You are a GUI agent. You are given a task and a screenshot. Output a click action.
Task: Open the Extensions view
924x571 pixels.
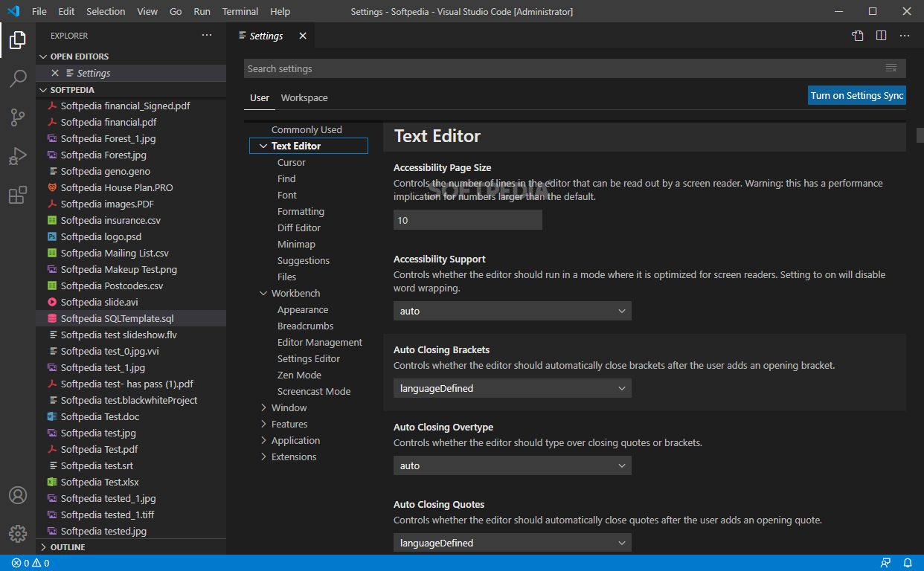click(18, 195)
